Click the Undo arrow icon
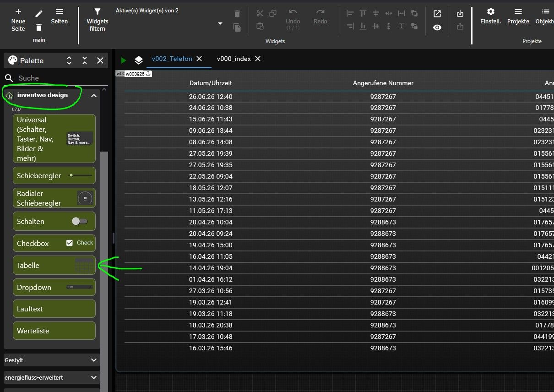The image size is (554, 392). pos(293,12)
